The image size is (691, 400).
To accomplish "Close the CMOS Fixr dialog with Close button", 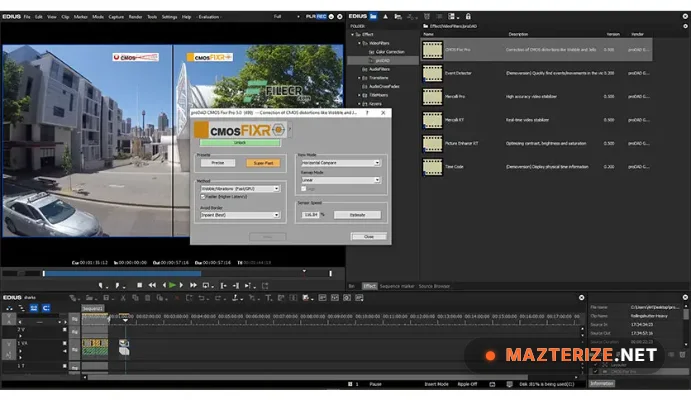I will pos(369,237).
